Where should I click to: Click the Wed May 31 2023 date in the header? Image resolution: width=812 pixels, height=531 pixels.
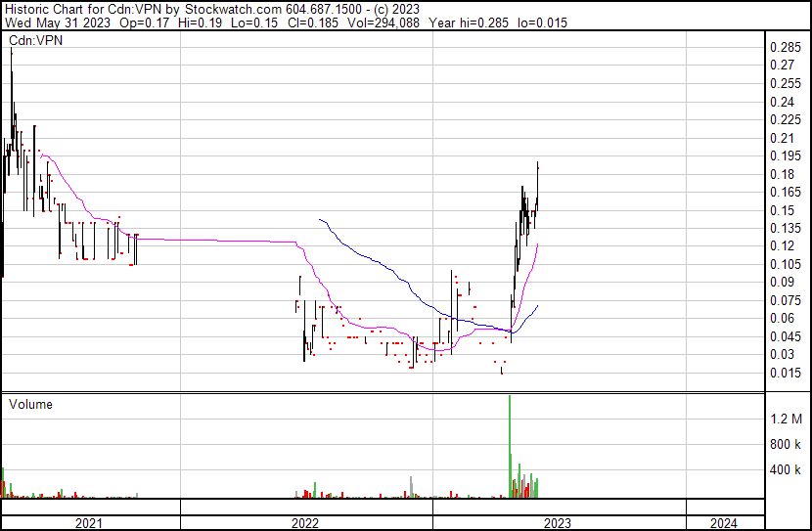(x=57, y=22)
